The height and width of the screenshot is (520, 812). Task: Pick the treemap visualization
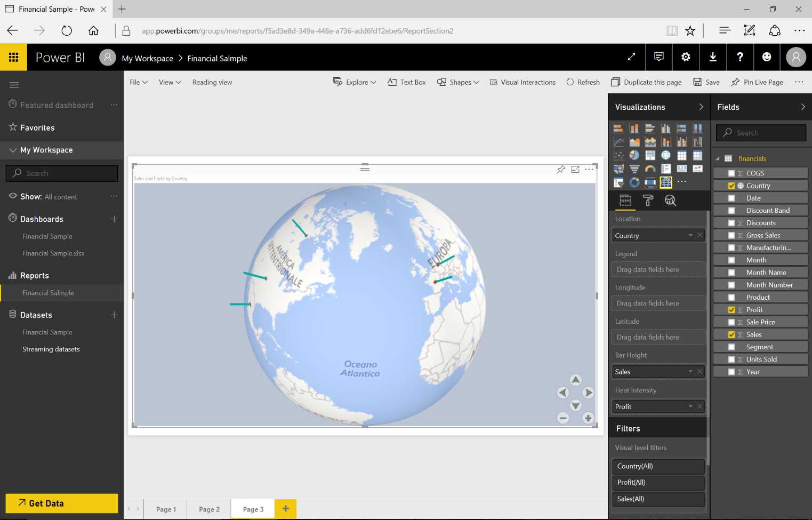coord(650,155)
